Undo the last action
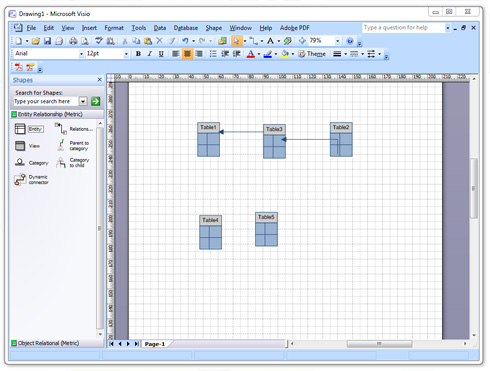 185,41
